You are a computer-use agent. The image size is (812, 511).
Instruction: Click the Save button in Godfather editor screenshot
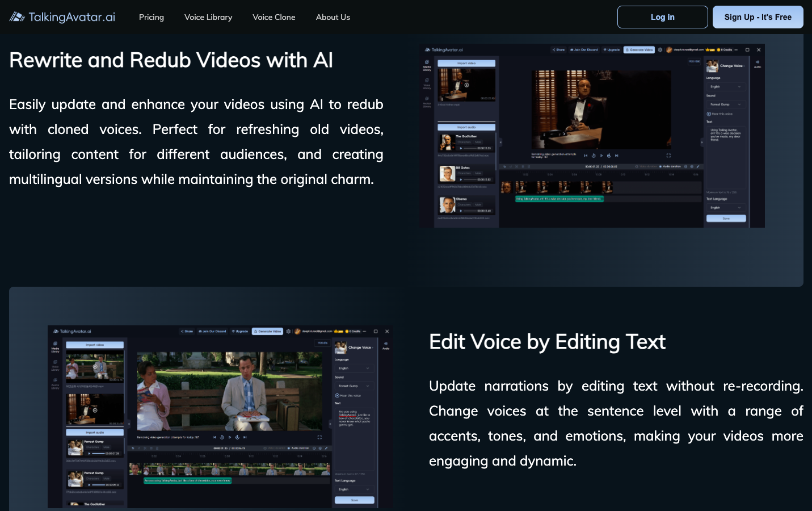(726, 219)
